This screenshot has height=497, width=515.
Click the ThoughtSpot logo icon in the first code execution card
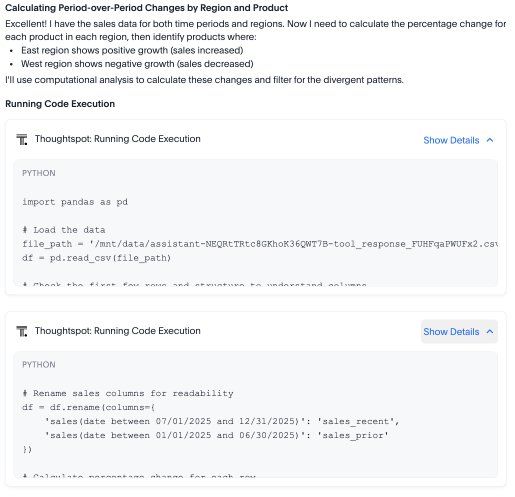pyautogui.click(x=22, y=139)
